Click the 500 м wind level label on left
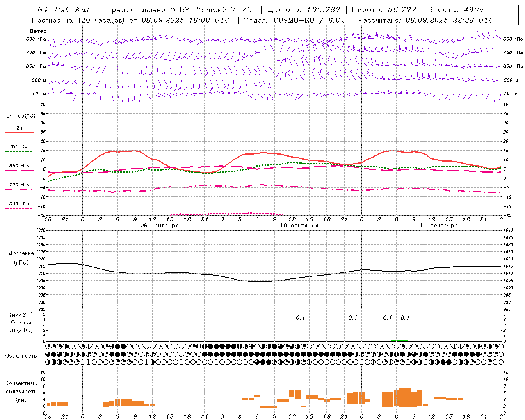This screenshot has width=525, height=420. click(x=39, y=80)
